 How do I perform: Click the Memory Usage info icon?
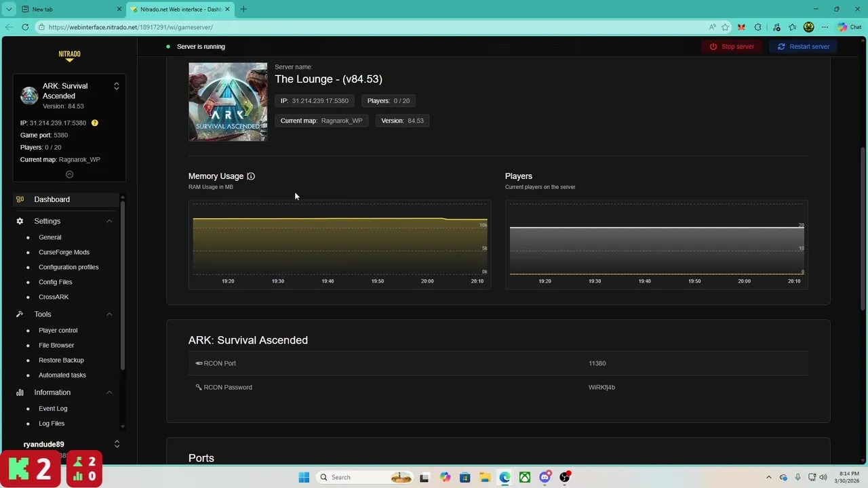251,176
